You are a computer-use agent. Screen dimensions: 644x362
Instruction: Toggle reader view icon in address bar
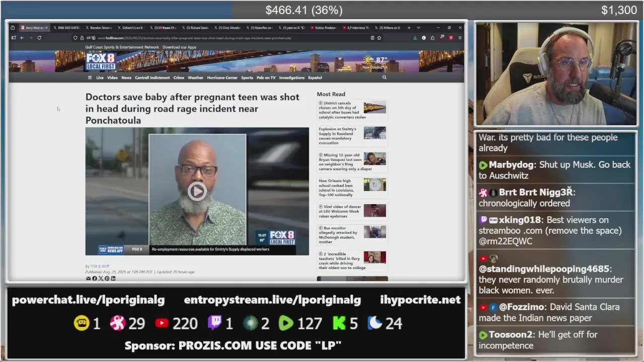click(x=372, y=38)
